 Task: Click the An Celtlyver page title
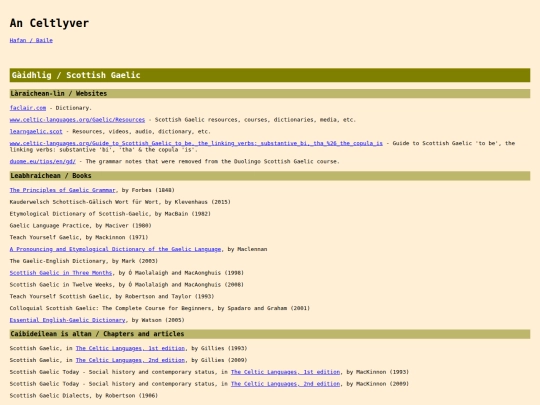tap(49, 23)
